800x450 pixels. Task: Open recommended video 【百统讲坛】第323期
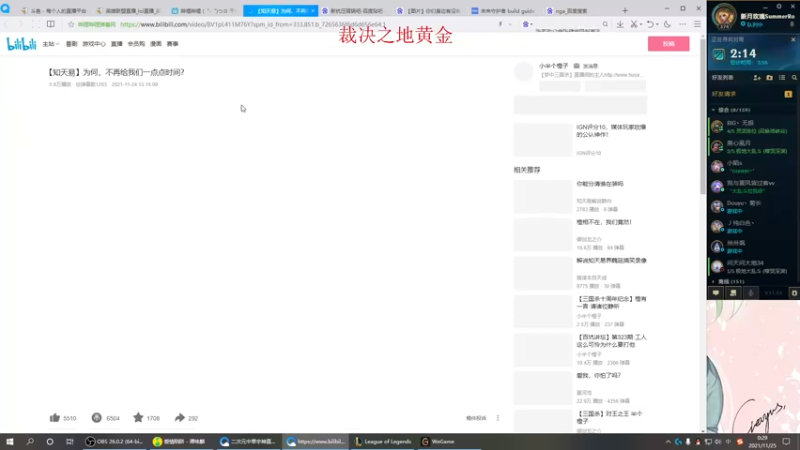[611, 341]
